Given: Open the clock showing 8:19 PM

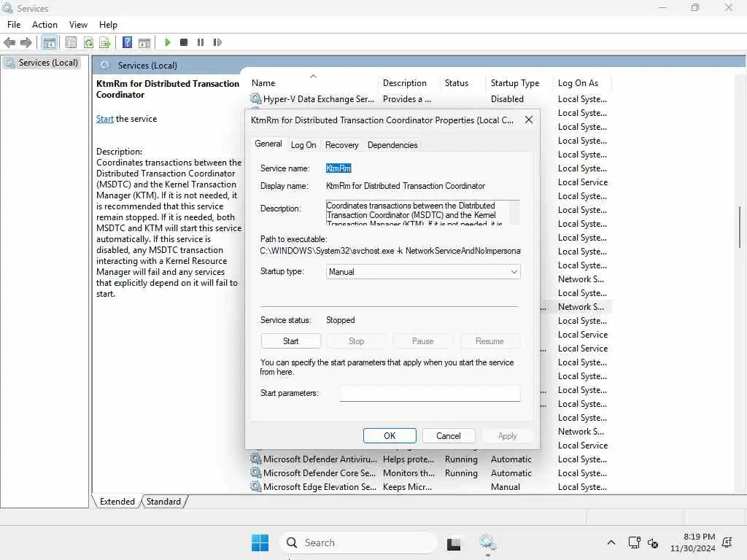Looking at the screenshot, I should (x=693, y=542).
